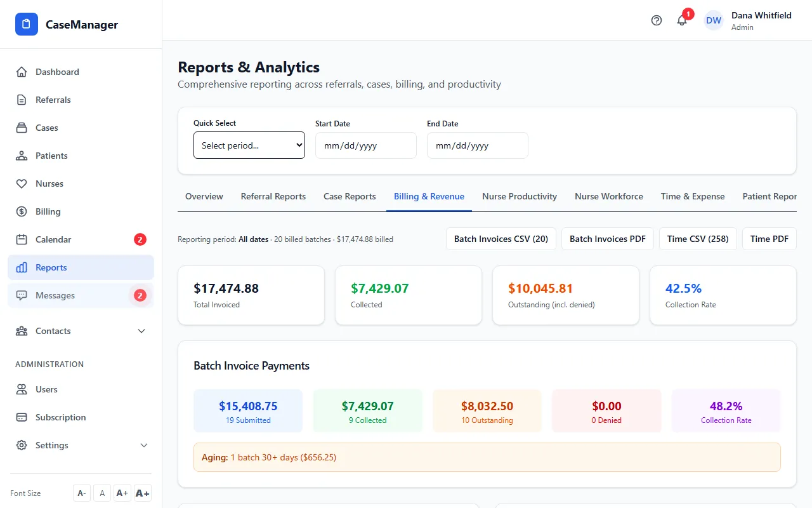Viewport: 812px width, 508px height.
Task: Export Time CSV (258)
Action: pyautogui.click(x=698, y=239)
